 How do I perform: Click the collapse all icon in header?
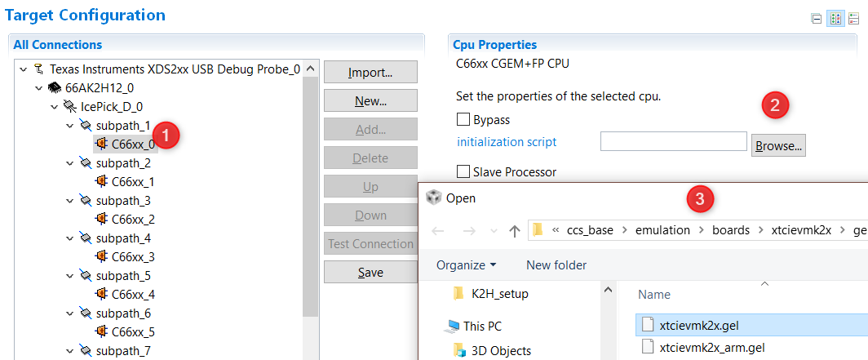tap(817, 19)
